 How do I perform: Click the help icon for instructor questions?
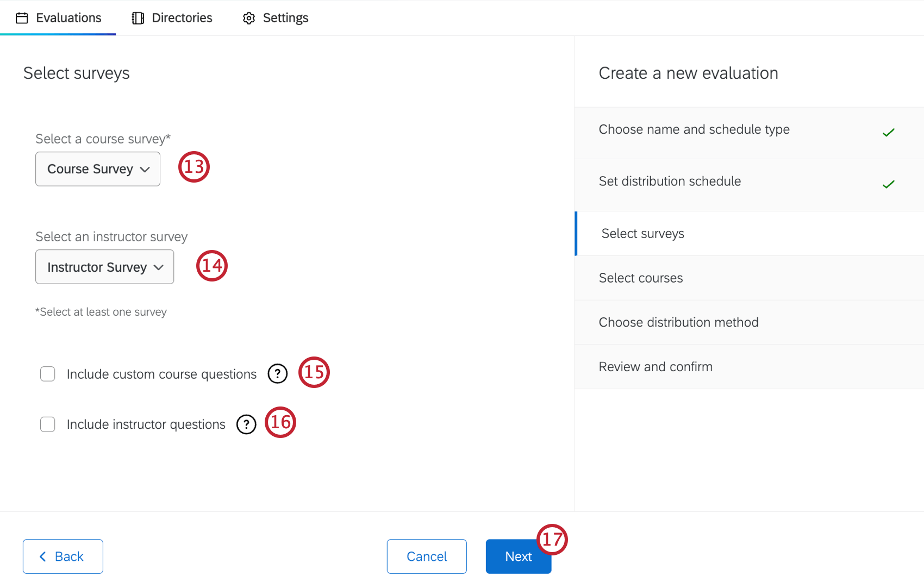tap(246, 424)
